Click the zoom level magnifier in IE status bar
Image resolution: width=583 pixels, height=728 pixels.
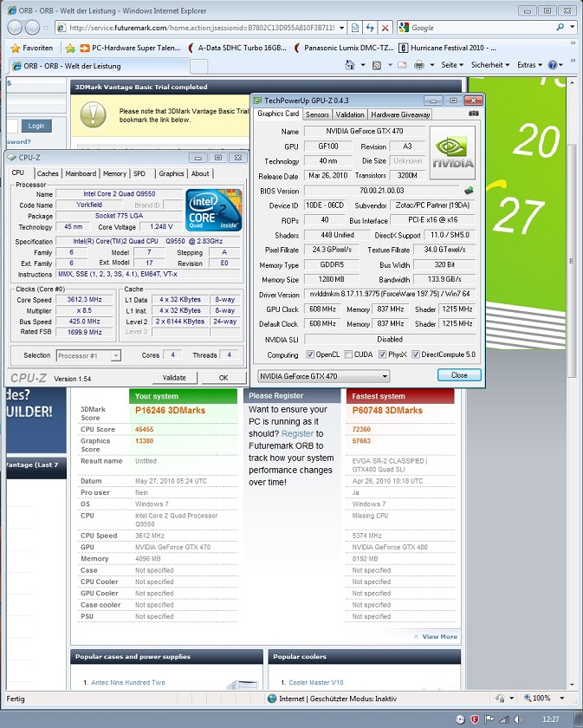pyautogui.click(x=528, y=698)
